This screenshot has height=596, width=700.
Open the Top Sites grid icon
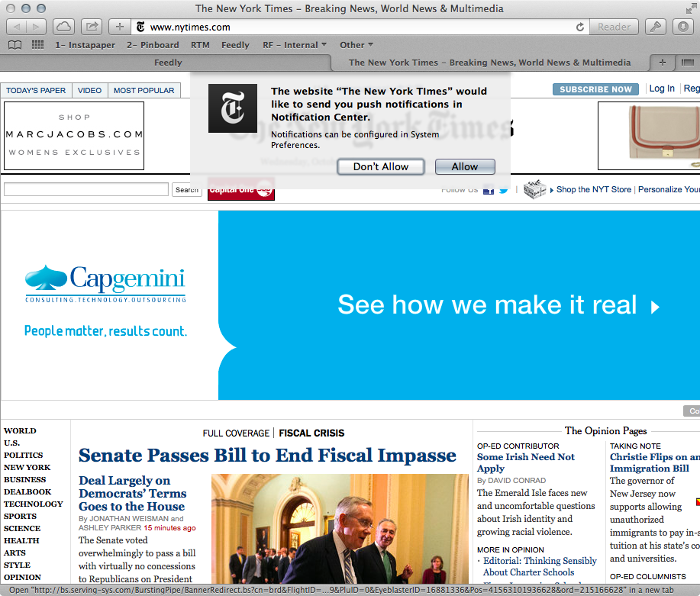point(37,45)
